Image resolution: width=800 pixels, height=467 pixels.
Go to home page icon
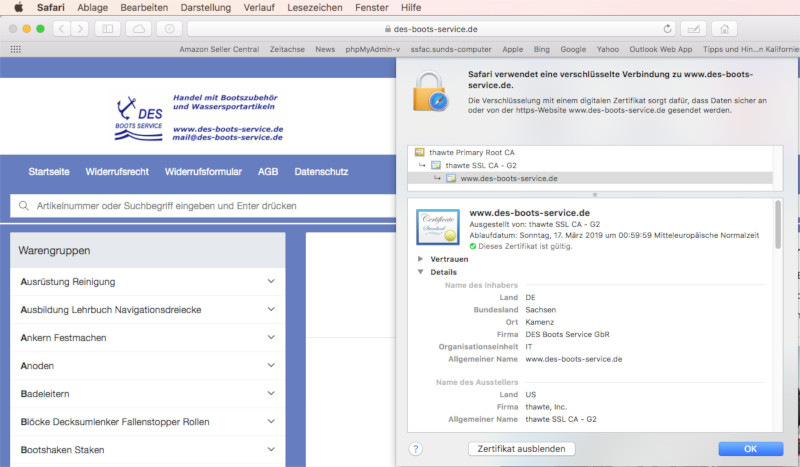coord(724,29)
